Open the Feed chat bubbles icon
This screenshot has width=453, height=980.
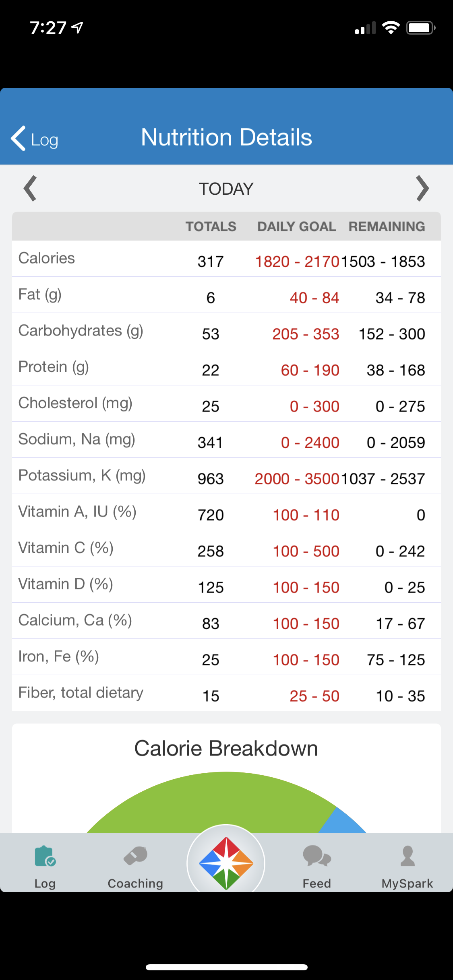(x=317, y=856)
